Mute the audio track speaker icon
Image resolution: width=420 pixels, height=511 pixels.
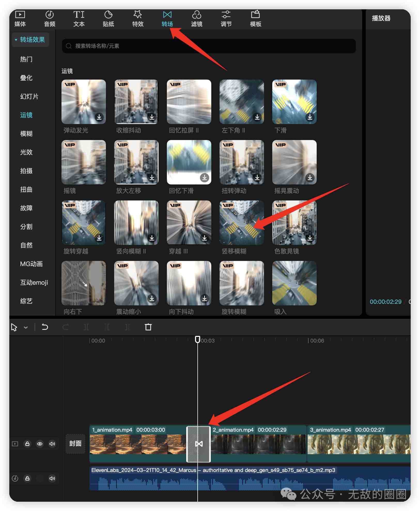(52, 478)
